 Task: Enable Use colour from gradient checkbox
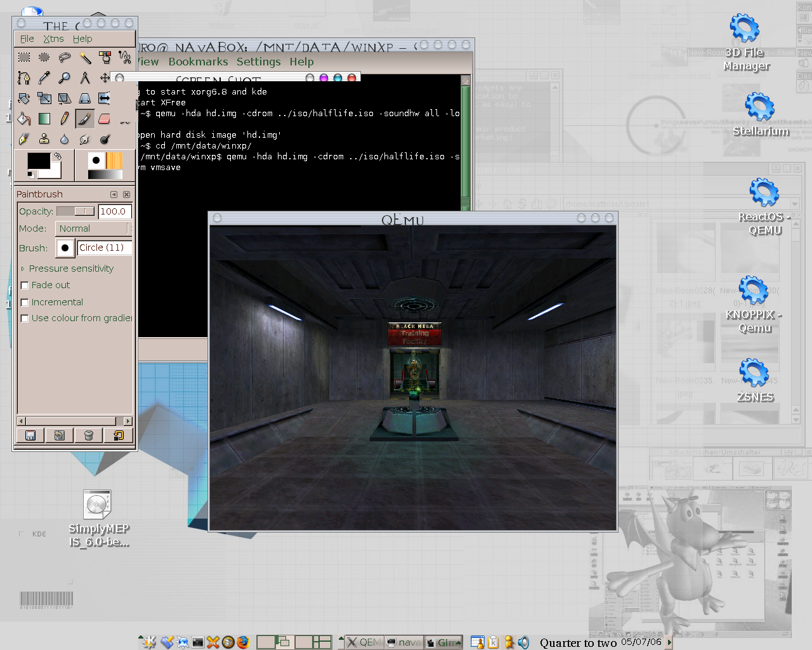coord(25,319)
